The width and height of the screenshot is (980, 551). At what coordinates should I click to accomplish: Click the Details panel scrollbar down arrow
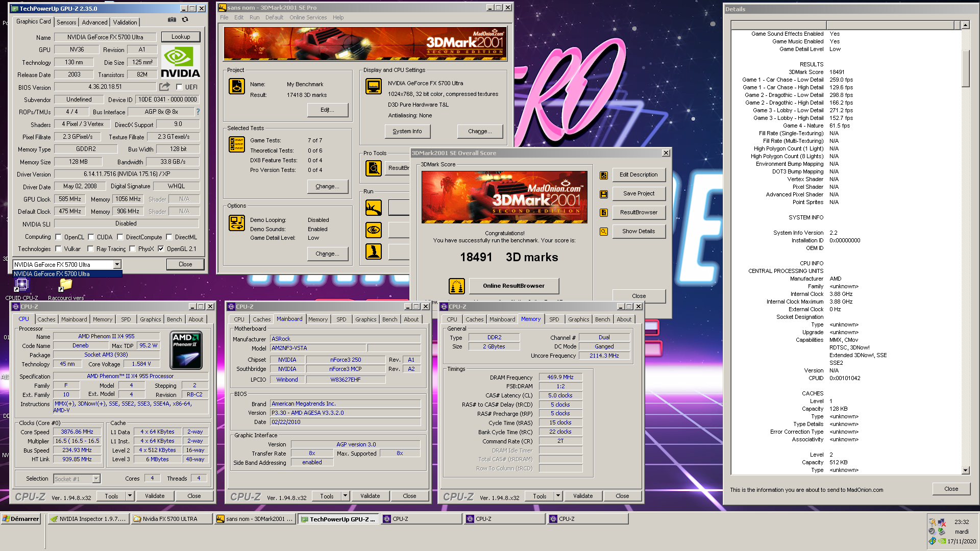coord(965,470)
